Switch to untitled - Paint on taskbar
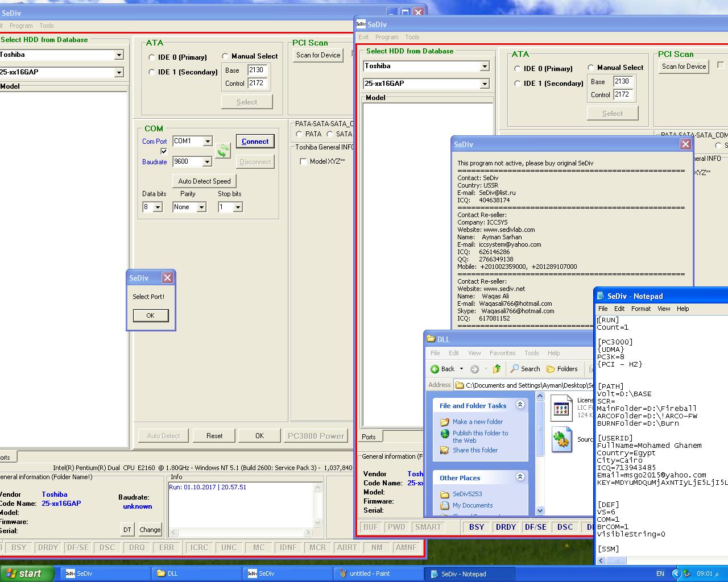The height and width of the screenshot is (582, 728). [378, 573]
